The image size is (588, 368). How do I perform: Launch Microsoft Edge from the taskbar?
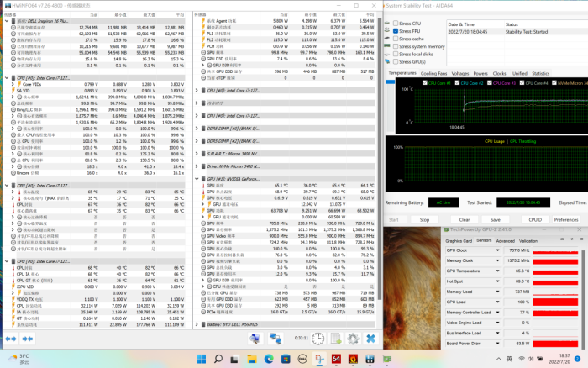pos(269,359)
